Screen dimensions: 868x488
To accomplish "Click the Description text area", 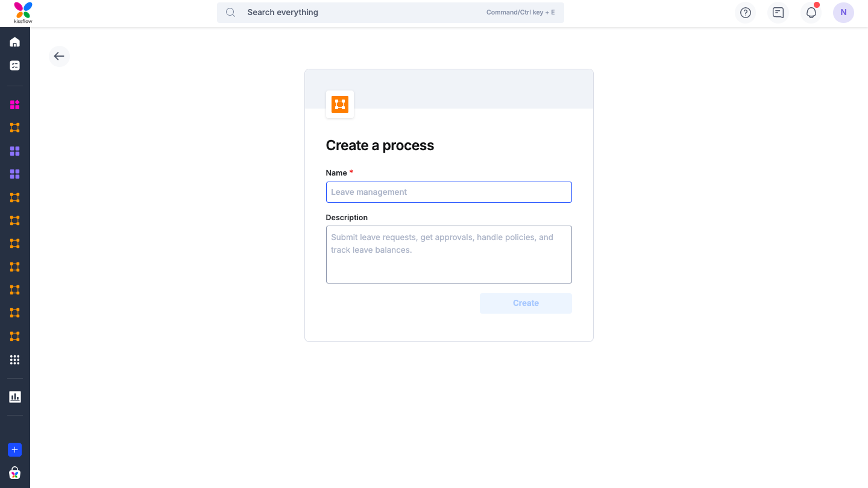I will (x=448, y=254).
